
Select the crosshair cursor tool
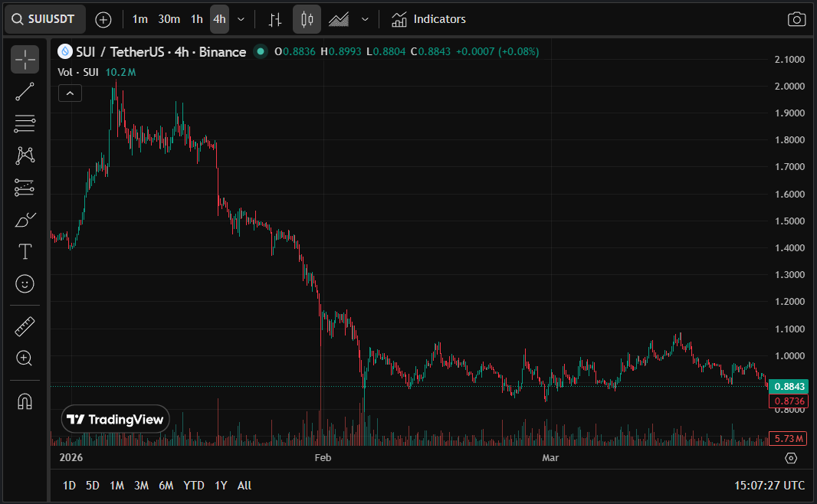tap(25, 59)
